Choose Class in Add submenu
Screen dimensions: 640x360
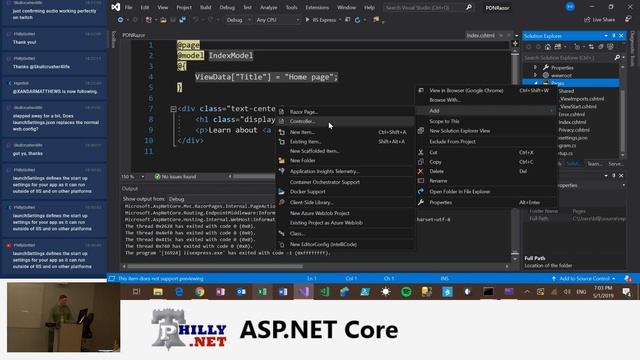345,233
